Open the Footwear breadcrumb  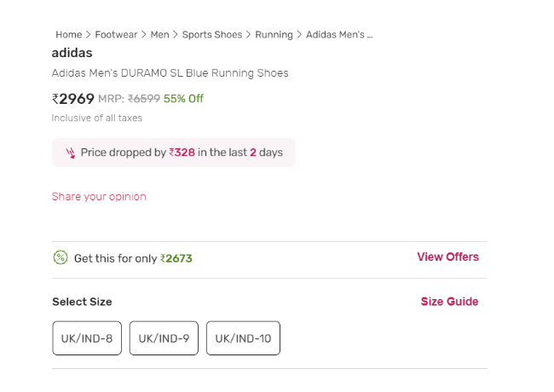116,35
